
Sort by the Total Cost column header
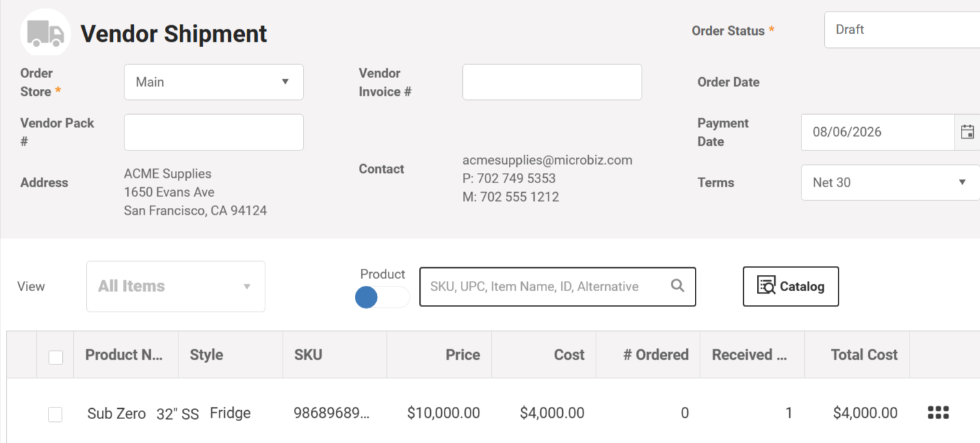[x=864, y=355]
